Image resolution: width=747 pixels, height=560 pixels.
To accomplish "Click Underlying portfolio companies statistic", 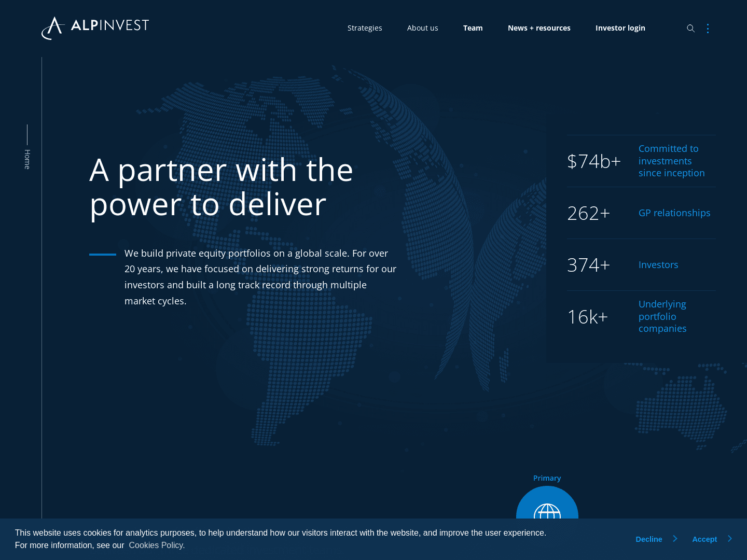I will tap(662, 316).
